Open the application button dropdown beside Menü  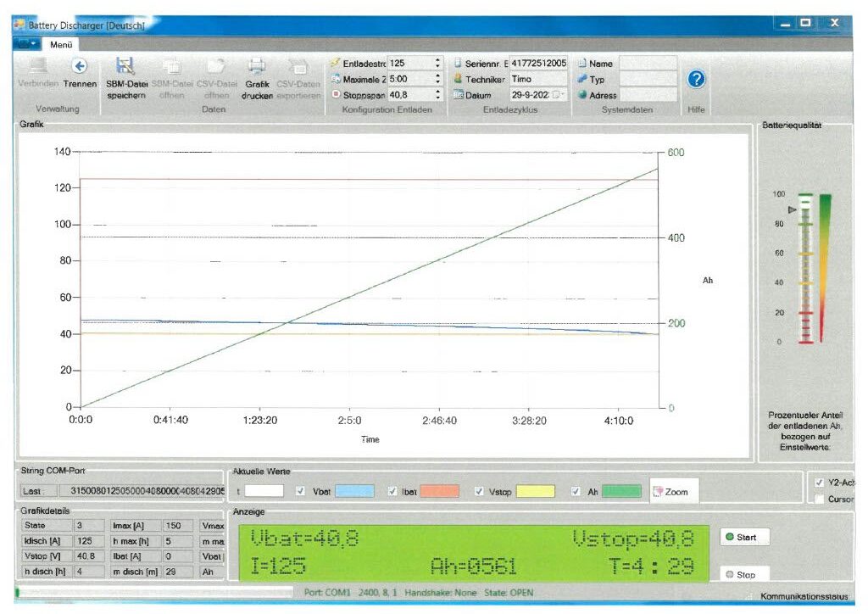[26, 44]
